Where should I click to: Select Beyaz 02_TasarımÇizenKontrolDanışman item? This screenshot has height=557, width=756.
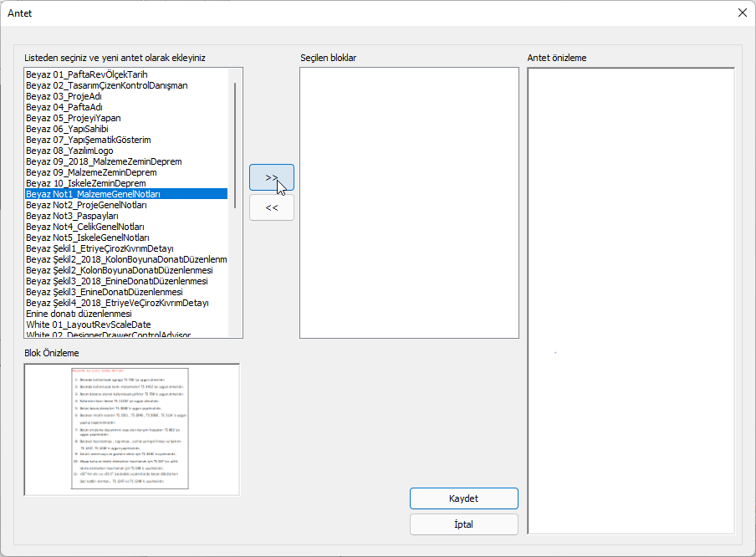[125, 85]
